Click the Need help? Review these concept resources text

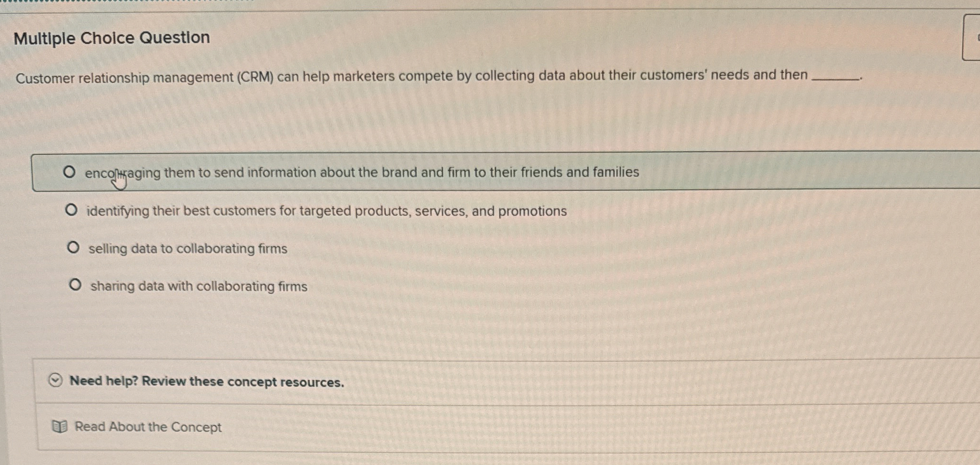pyautogui.click(x=207, y=381)
